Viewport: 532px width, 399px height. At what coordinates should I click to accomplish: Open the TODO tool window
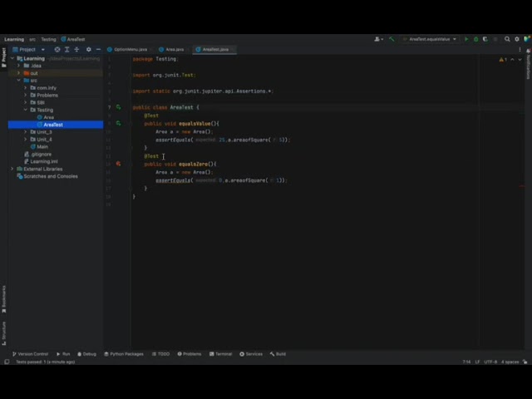[160, 354]
